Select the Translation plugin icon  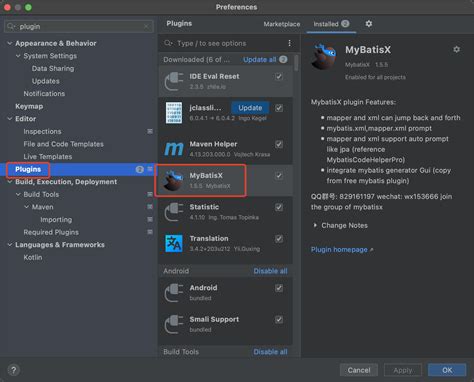coord(174,243)
